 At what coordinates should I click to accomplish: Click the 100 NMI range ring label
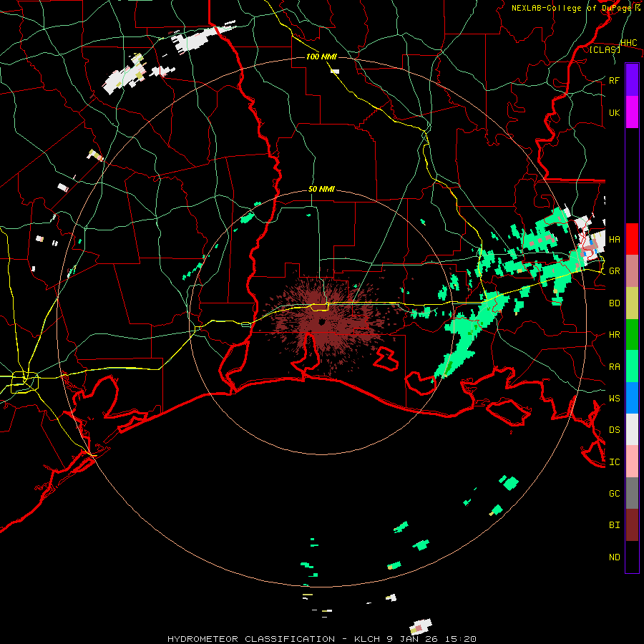coord(321,57)
